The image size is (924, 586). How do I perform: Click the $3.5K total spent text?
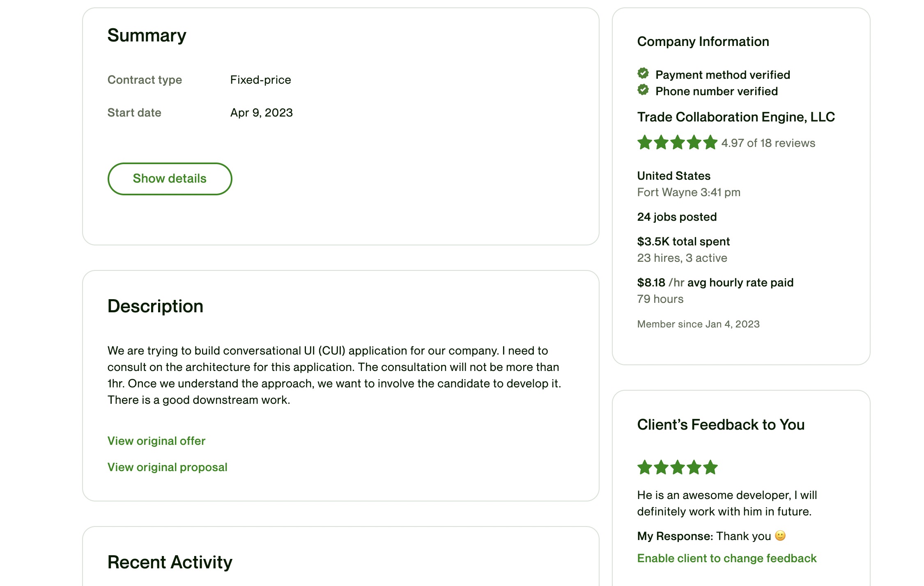683,241
